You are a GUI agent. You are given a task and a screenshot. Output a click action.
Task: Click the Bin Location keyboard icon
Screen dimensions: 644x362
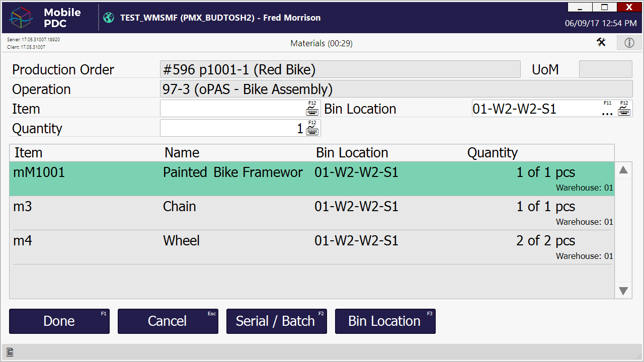(624, 109)
